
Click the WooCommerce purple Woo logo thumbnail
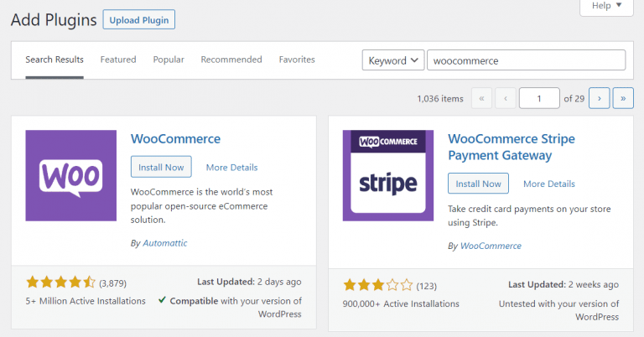71,176
